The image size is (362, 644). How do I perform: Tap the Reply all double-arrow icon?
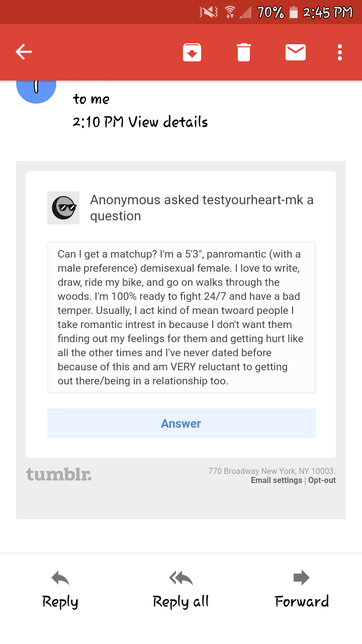(x=181, y=579)
